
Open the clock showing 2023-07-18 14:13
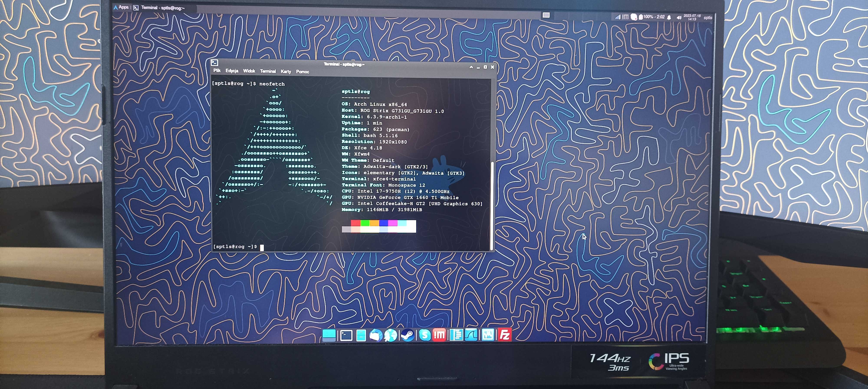click(692, 18)
